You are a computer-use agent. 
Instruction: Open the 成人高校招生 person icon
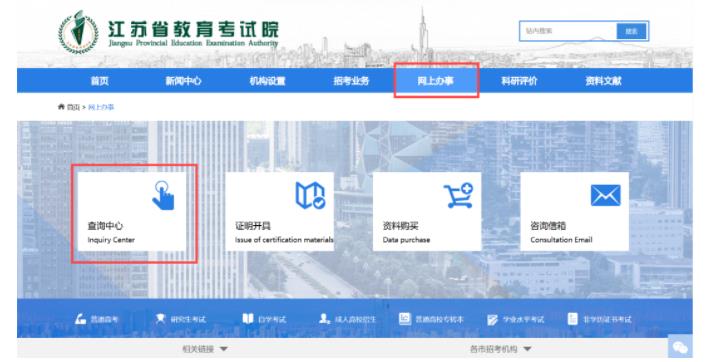click(x=324, y=318)
